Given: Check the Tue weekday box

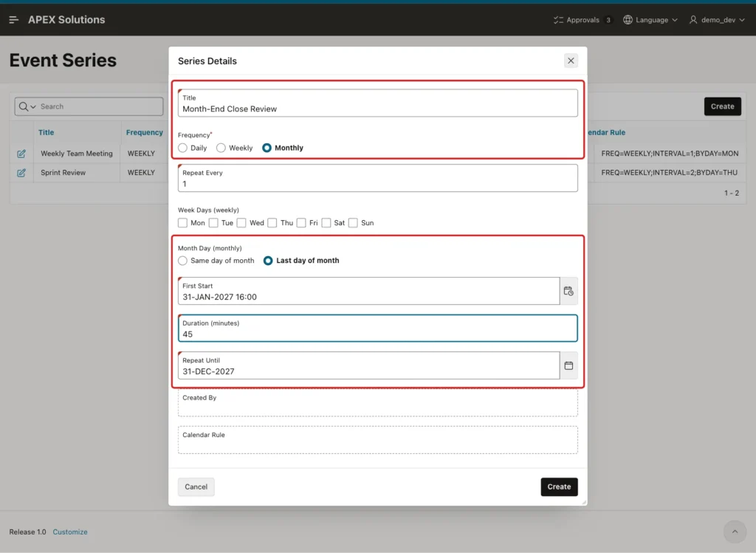Looking at the screenshot, I should tap(213, 223).
